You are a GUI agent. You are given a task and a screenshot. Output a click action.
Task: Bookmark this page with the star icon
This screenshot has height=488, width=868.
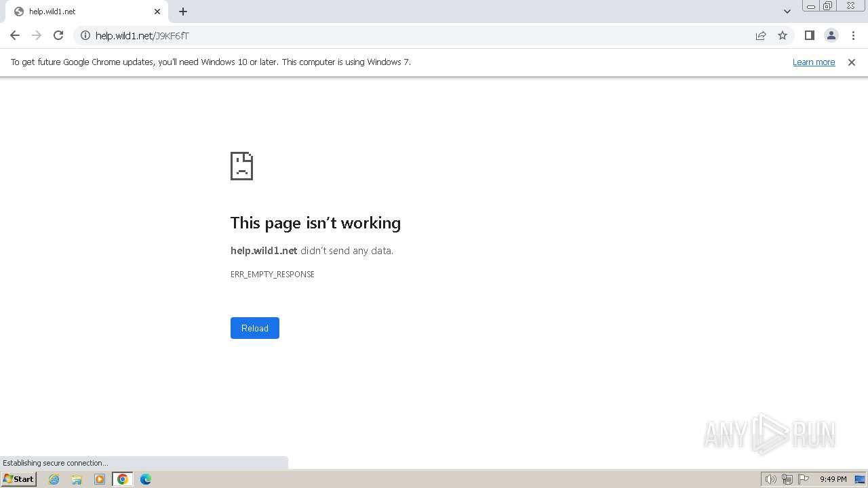pyautogui.click(x=783, y=35)
